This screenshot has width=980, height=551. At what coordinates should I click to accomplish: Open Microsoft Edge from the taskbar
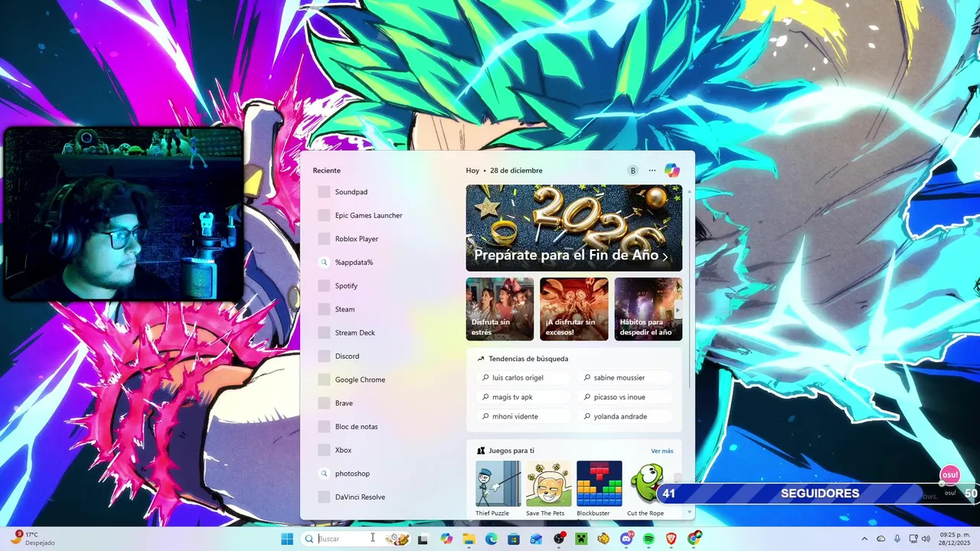coord(492,539)
